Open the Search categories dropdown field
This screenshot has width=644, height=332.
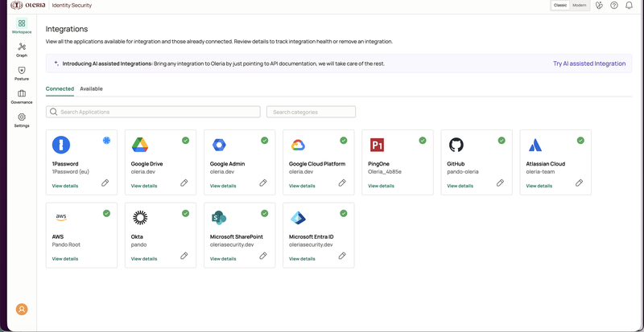[x=311, y=112]
